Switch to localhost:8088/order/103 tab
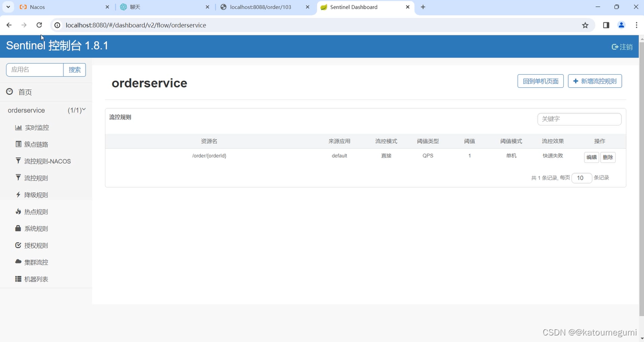 265,7
